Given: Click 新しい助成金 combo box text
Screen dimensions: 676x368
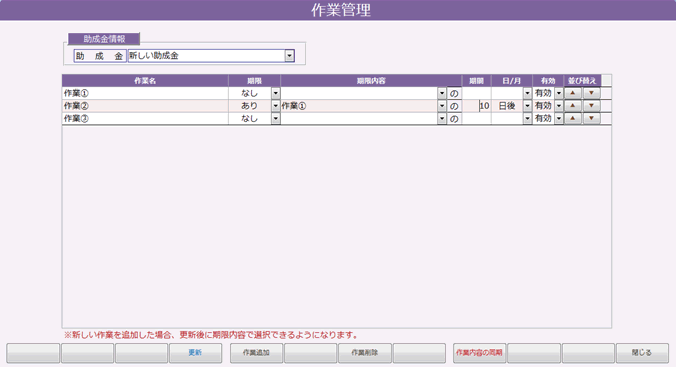Looking at the screenshot, I should click(153, 56).
